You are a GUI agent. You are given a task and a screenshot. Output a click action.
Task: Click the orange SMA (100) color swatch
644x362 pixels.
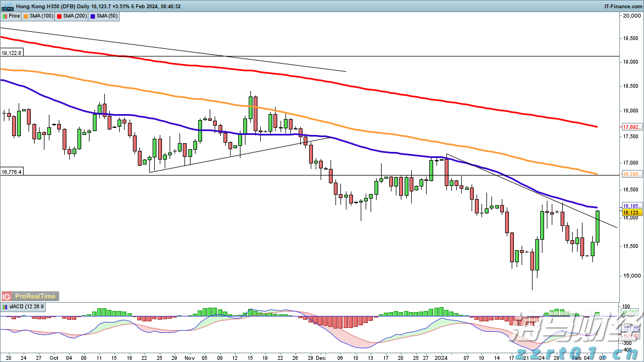point(27,16)
